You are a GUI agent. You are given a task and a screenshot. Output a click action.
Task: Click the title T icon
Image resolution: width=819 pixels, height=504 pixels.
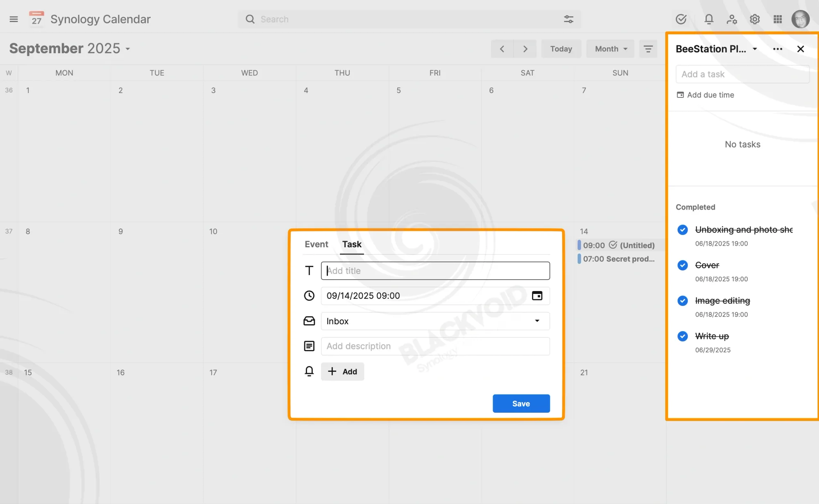click(x=309, y=271)
